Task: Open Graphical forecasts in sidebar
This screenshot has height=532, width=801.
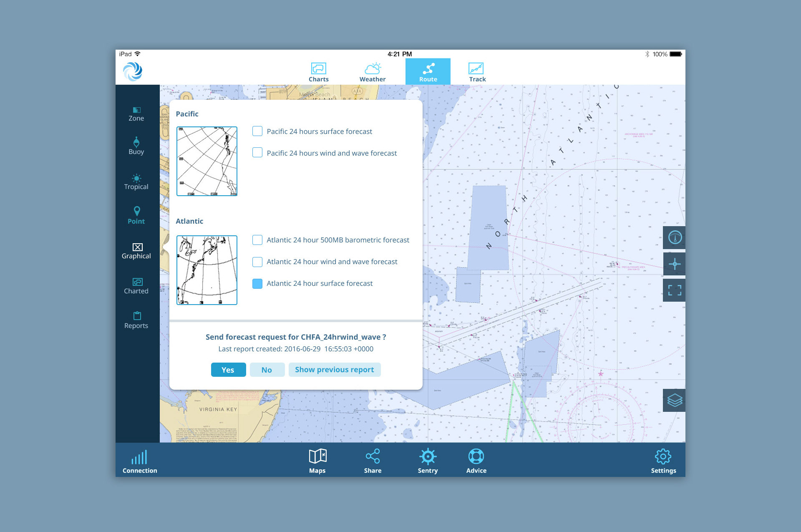Action: [136, 251]
